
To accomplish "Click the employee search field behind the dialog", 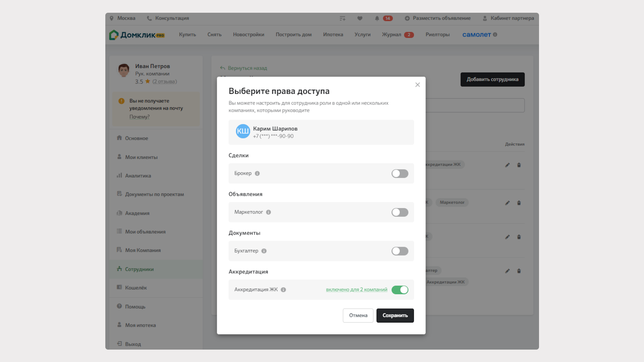I will pos(475,105).
